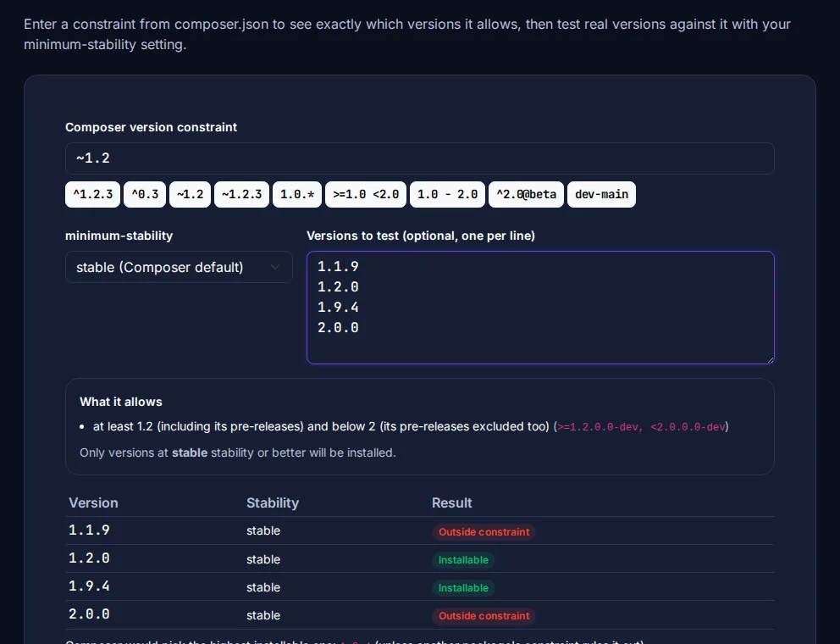The height and width of the screenshot is (644, 840).
Task: Select version cell 1.2.0 in table
Action: click(89, 558)
